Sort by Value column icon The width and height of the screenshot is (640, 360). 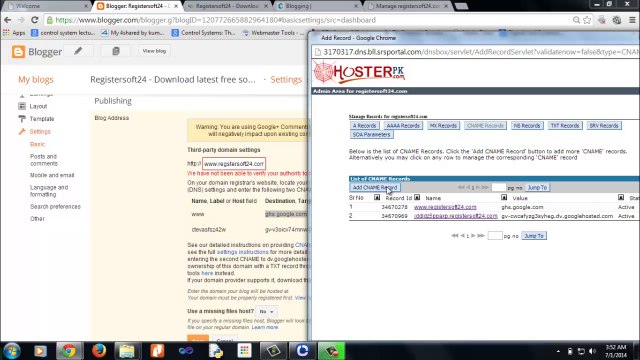[x=621, y=198]
